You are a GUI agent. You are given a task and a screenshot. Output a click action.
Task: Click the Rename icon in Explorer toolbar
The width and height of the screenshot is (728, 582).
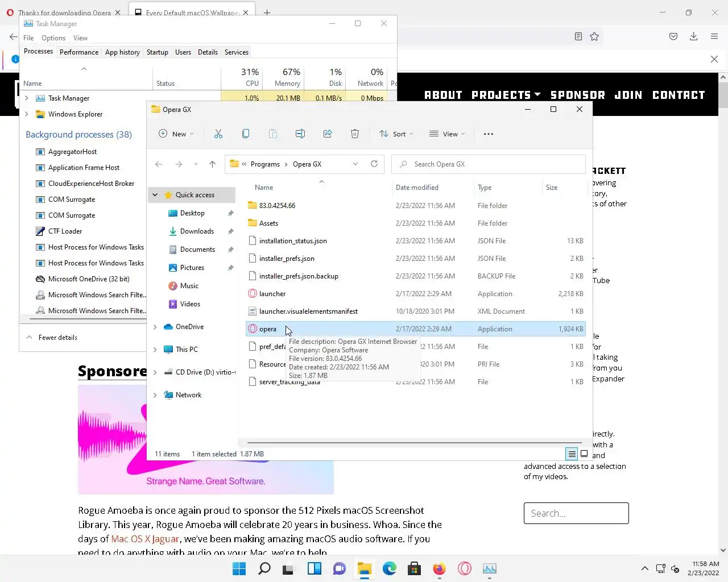tap(300, 134)
